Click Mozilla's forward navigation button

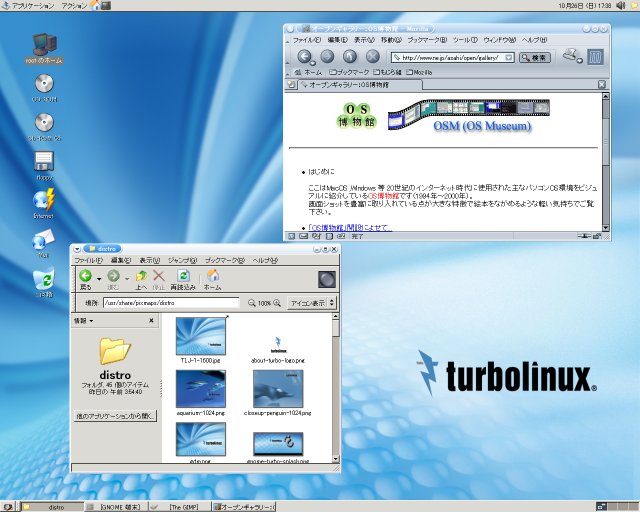coord(327,56)
